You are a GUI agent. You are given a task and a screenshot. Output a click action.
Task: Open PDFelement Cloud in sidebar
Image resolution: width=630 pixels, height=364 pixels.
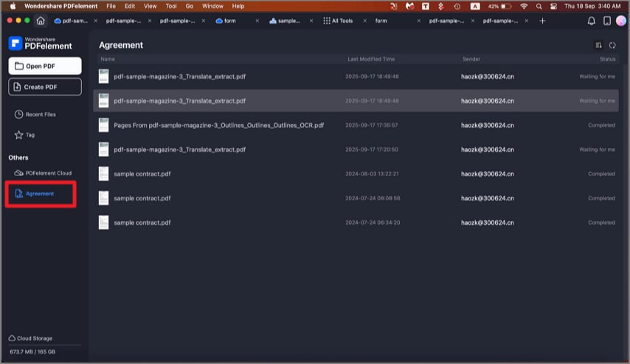click(x=48, y=173)
